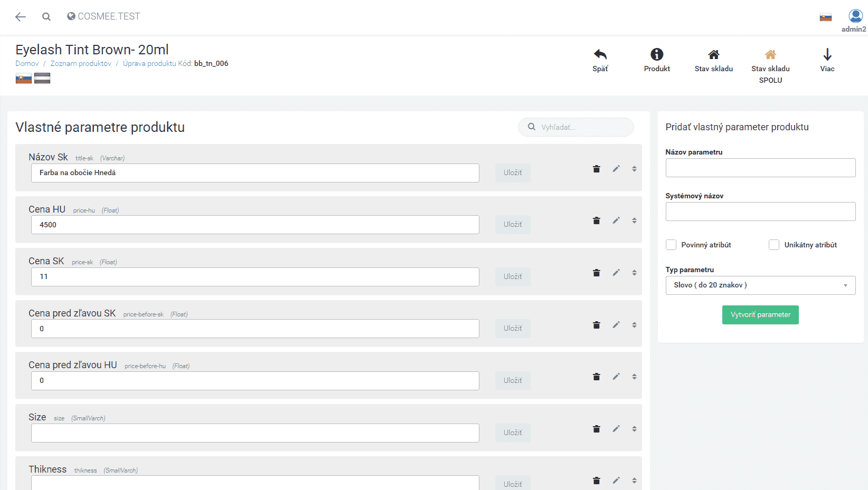
Task: Edit the Size parameter with pencil icon
Action: click(616, 429)
